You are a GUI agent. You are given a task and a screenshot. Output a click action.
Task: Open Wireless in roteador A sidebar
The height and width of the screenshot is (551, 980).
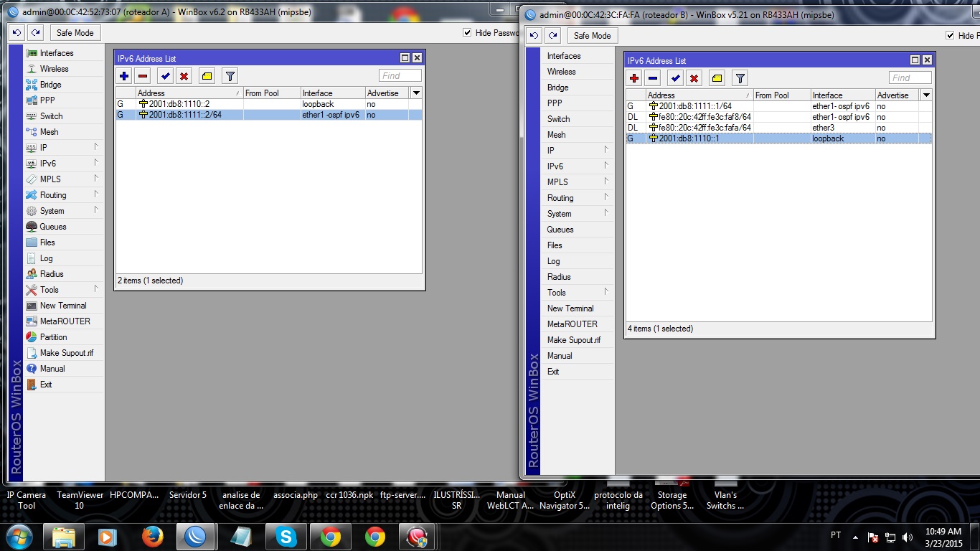(x=64, y=69)
